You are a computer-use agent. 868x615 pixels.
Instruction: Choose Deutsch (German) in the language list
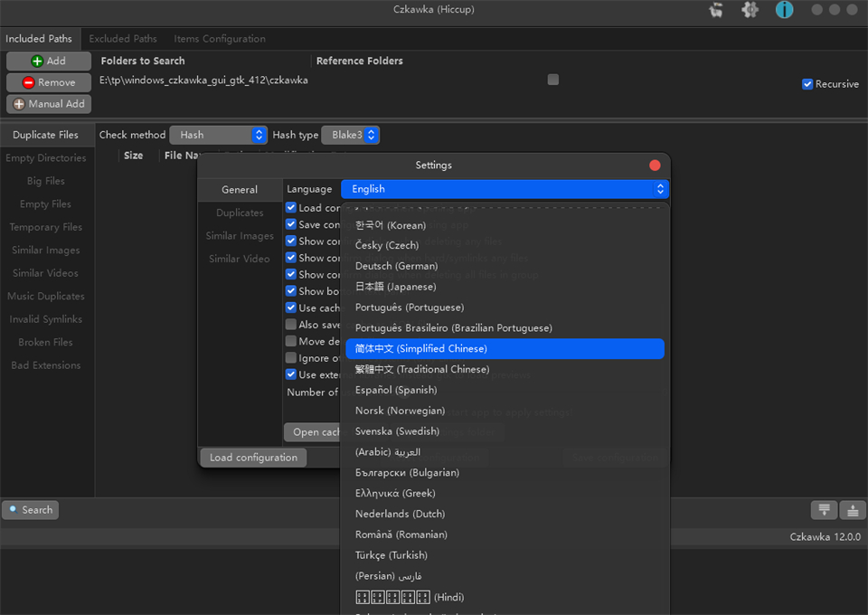point(505,266)
